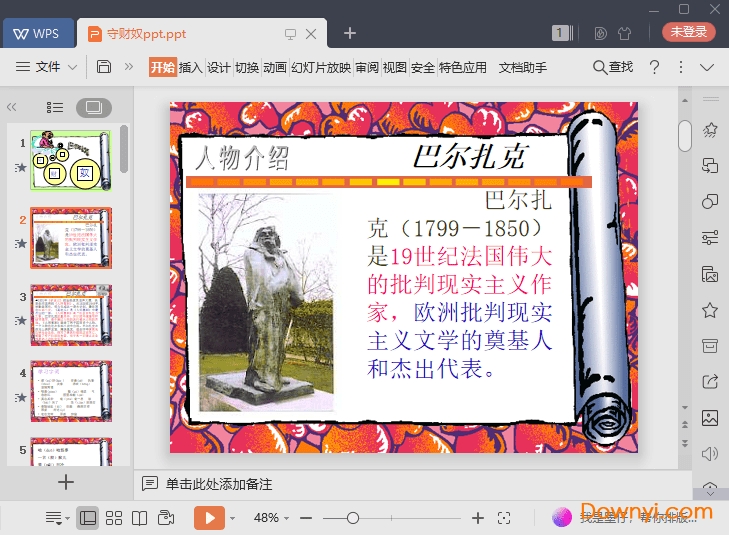Open the slide transition icon in right sidebar

710,166
